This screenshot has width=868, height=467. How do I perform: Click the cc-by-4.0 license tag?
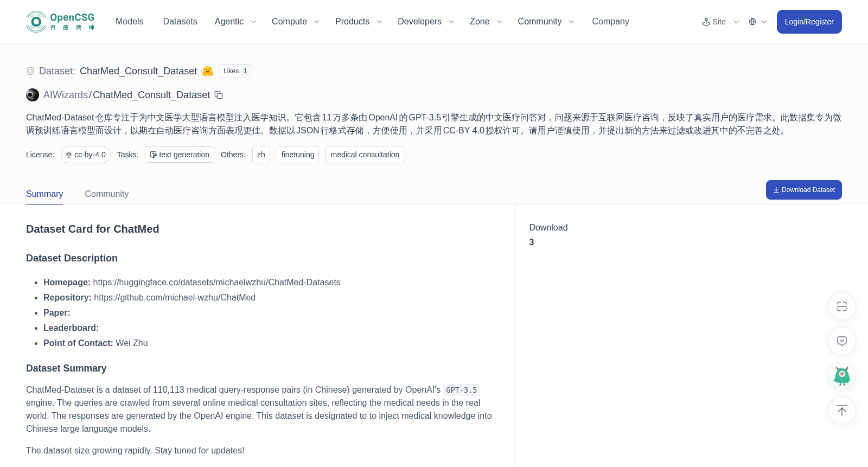pos(86,155)
